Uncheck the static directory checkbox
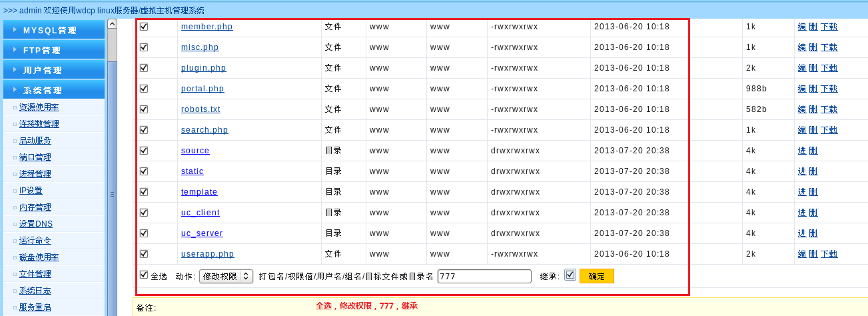 tap(144, 171)
